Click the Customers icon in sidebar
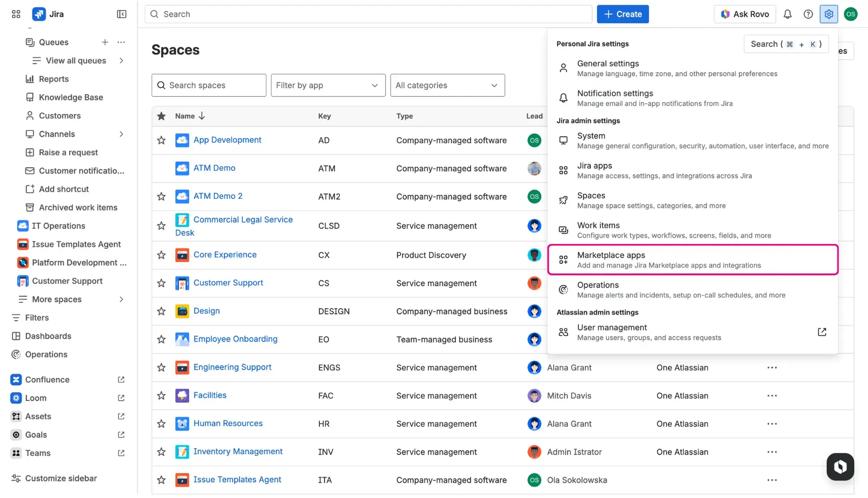 pyautogui.click(x=29, y=116)
